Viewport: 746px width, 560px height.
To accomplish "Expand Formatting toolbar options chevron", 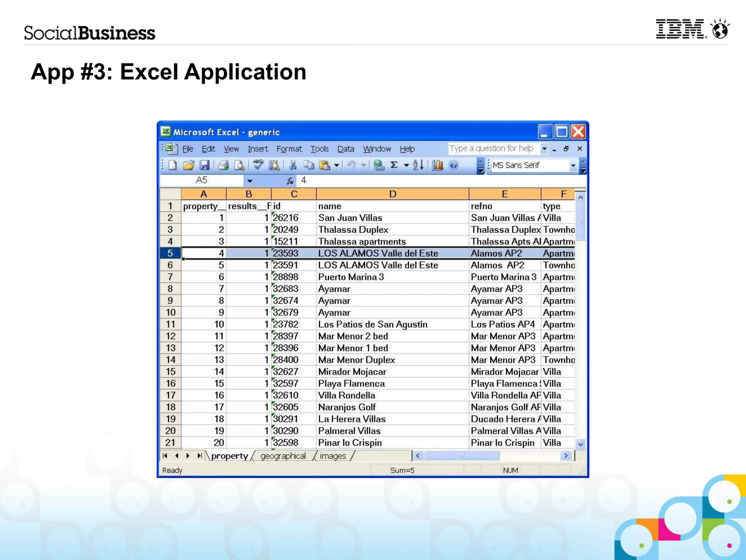I will [x=583, y=166].
